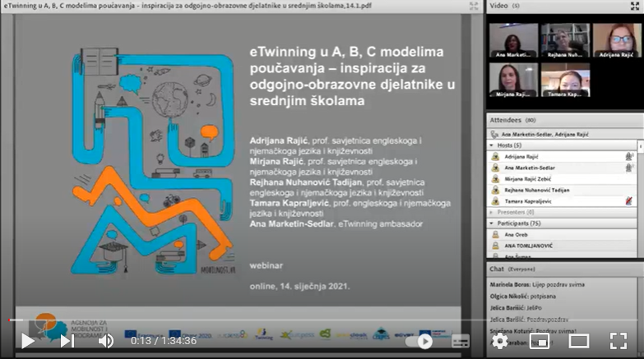The height and width of the screenshot is (359, 644).
Task: Click host avatar icon beside Mirjana Rajić Zebić
Action: 495,179
